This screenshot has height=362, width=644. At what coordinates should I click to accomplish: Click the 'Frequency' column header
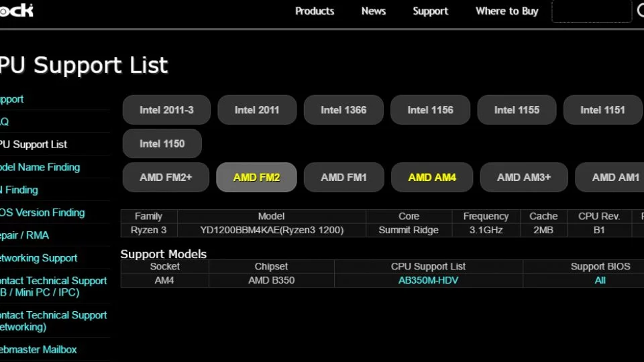click(486, 217)
